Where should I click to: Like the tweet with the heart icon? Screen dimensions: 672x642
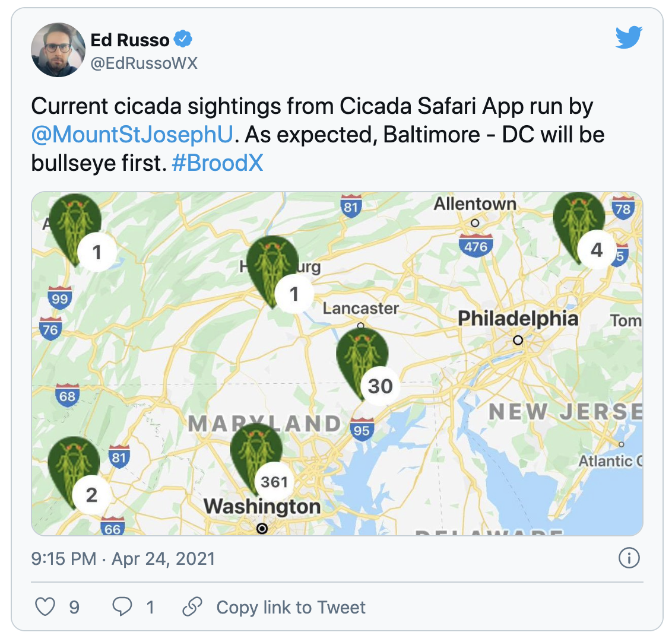point(45,607)
